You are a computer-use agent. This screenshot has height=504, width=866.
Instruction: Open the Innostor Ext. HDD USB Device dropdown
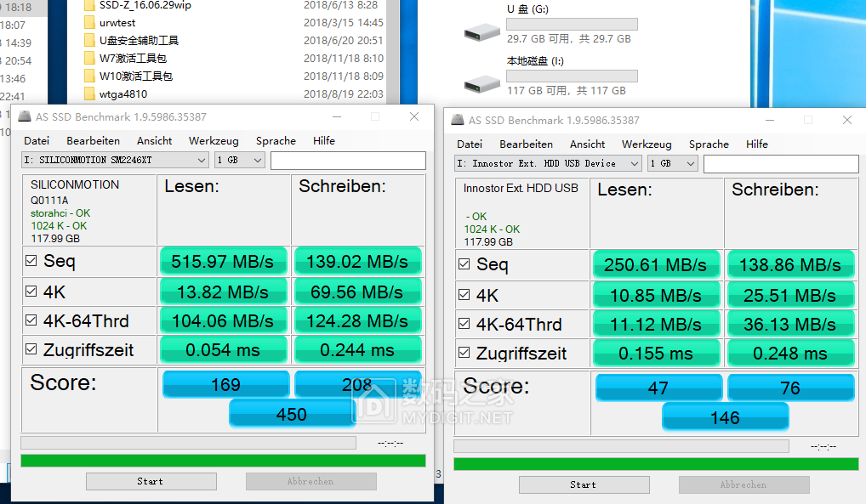pyautogui.click(x=549, y=163)
